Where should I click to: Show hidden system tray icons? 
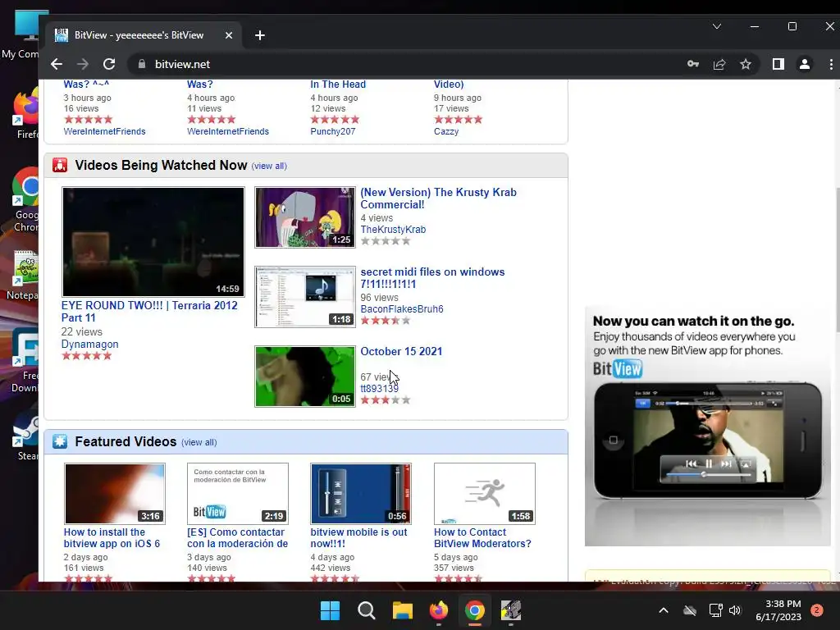coord(663,610)
